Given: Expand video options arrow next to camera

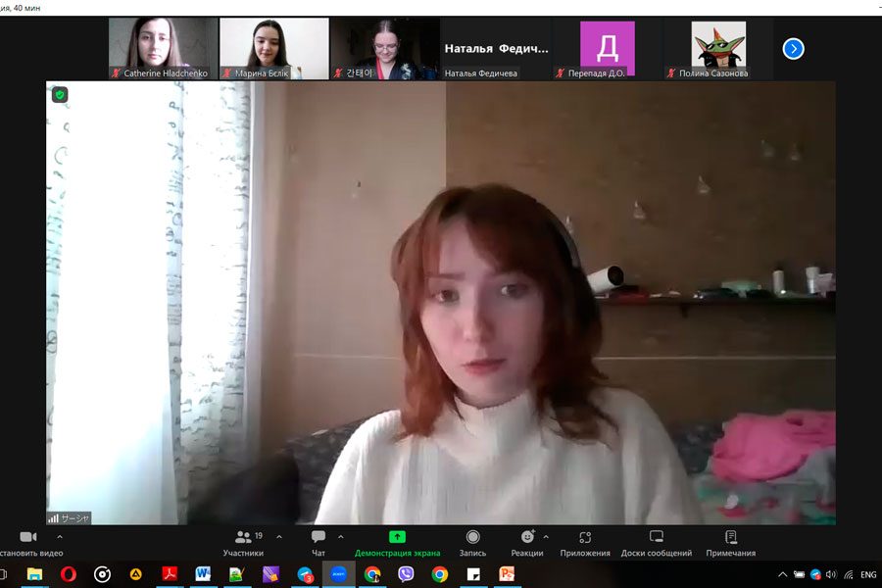Looking at the screenshot, I should click(x=60, y=537).
